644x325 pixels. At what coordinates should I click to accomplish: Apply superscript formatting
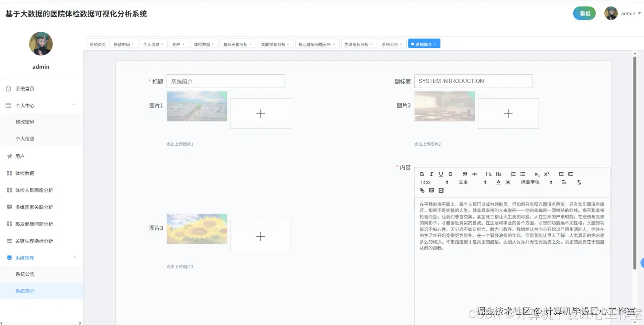tap(546, 174)
